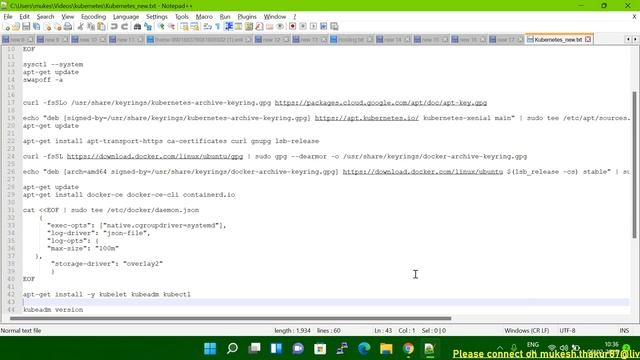
Task: Open the Window menu
Action: click(x=275, y=17)
